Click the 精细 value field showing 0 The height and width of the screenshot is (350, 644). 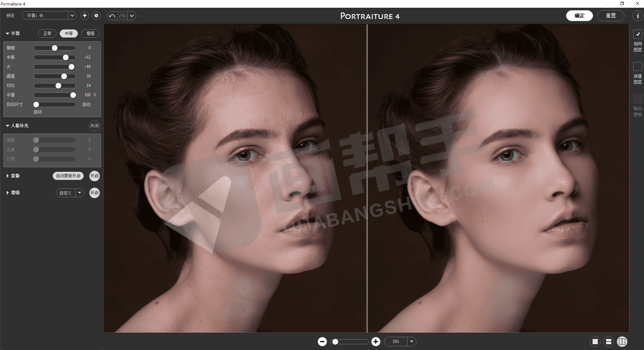pos(89,48)
